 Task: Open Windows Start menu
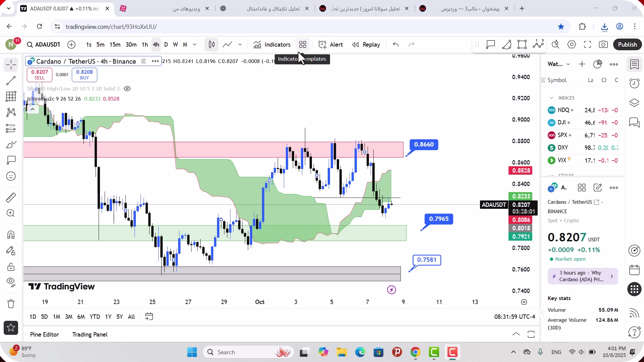click(x=192, y=352)
